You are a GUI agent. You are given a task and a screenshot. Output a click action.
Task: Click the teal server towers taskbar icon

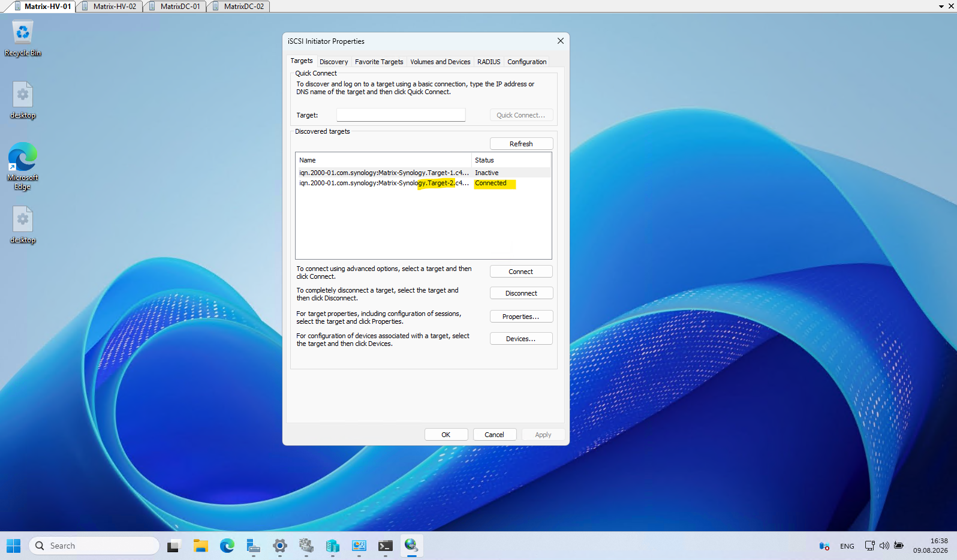332,546
